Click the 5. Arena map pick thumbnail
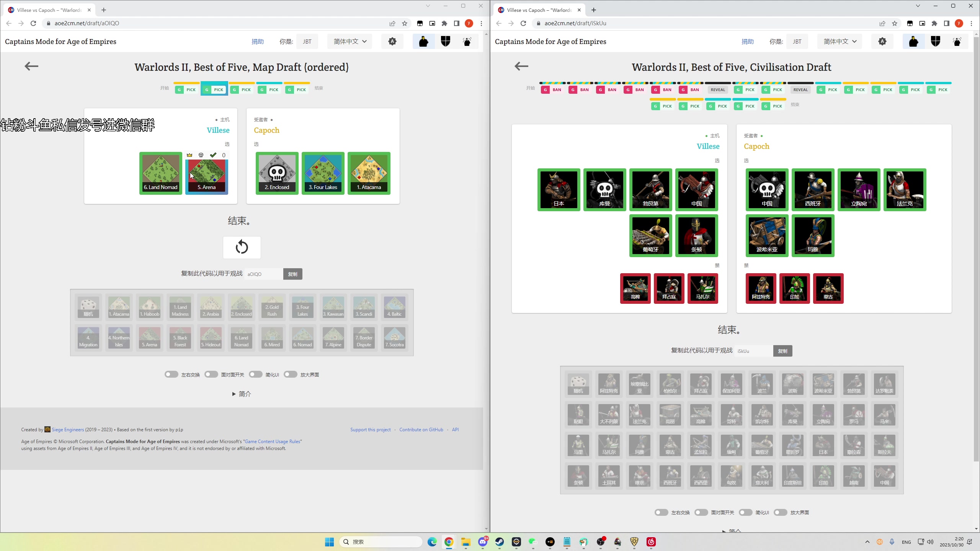 click(207, 173)
